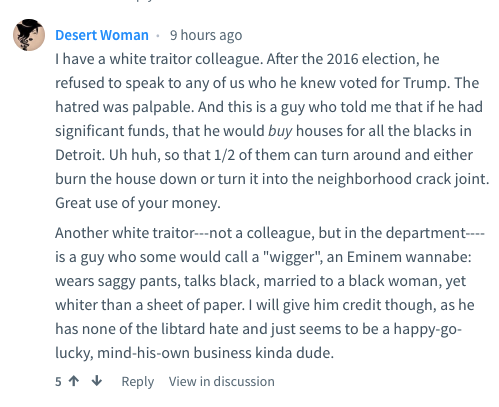Open Desert Woman's avatar picture
The height and width of the screenshot is (407, 499).
[x=29, y=35]
